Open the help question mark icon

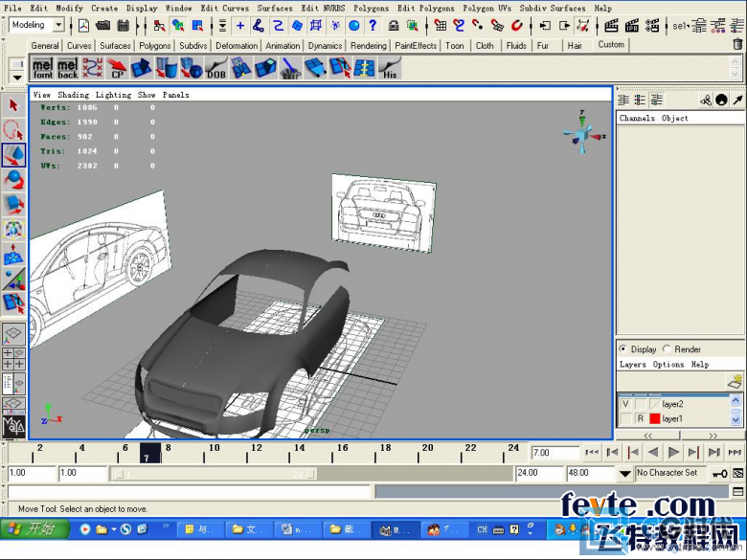click(373, 25)
